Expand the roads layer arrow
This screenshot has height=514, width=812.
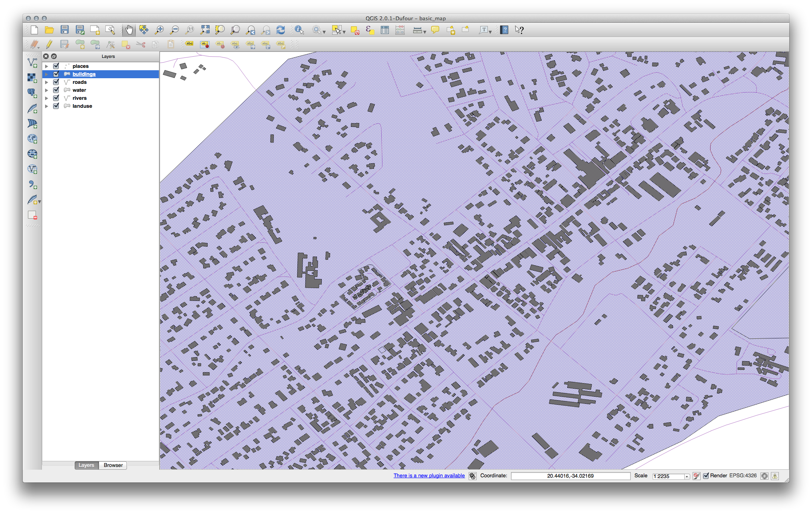click(x=47, y=82)
